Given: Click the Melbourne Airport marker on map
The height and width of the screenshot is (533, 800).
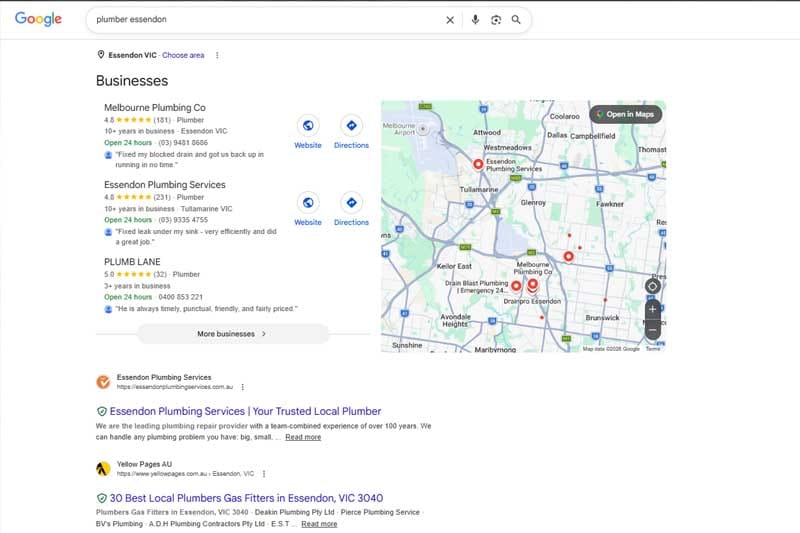Looking at the screenshot, I should coord(422,129).
